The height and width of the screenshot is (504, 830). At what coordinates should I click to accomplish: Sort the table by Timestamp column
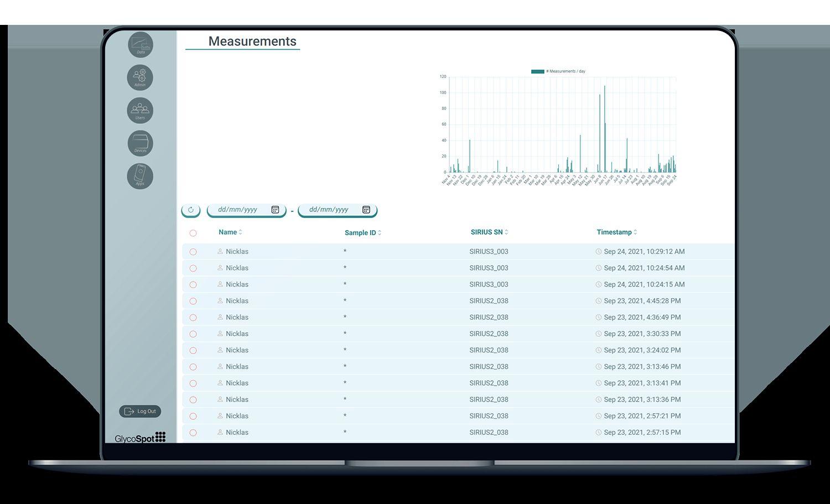[617, 232]
